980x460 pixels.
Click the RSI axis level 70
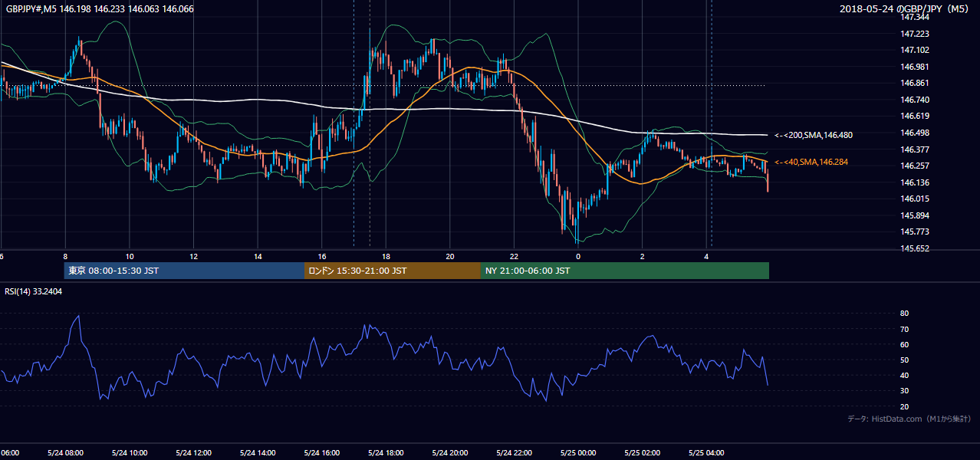pyautogui.click(x=905, y=329)
